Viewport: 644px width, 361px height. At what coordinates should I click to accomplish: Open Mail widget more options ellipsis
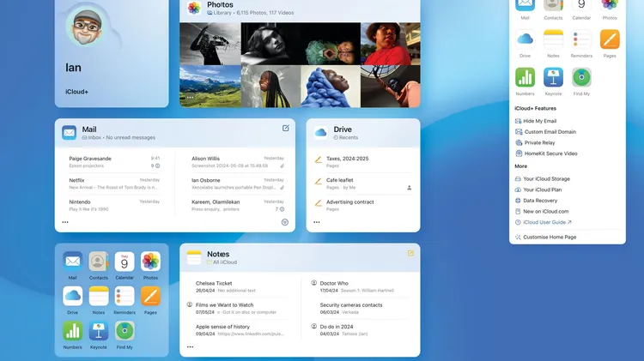click(65, 222)
